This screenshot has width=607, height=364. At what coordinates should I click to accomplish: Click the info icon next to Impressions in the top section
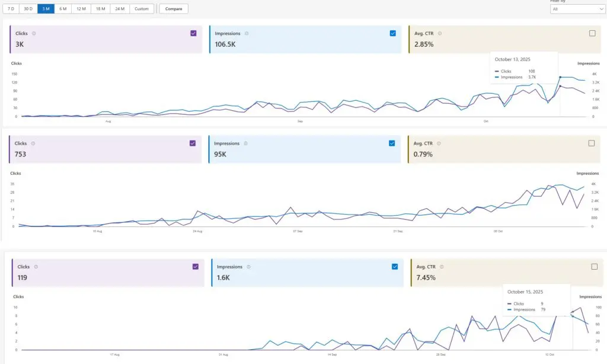click(247, 33)
